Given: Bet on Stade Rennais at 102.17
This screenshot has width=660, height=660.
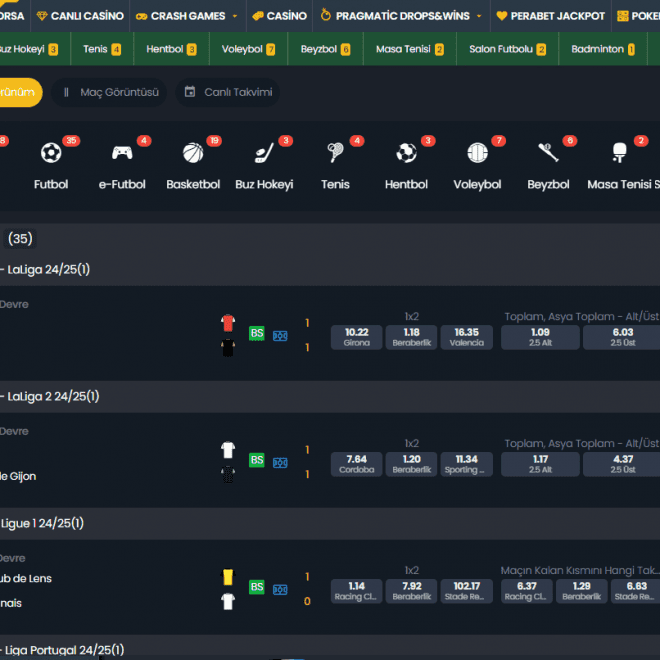Looking at the screenshot, I should (x=466, y=591).
